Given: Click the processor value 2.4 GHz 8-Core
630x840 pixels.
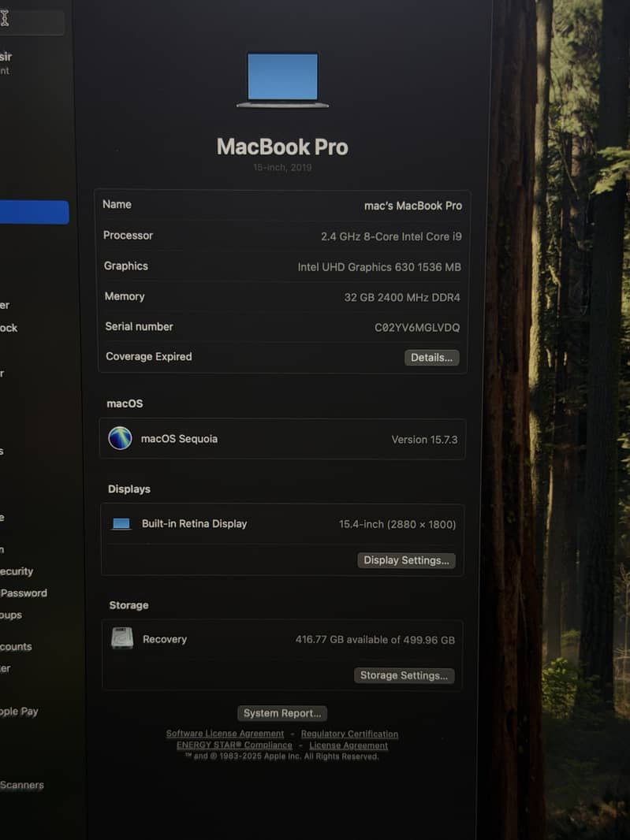Looking at the screenshot, I should [391, 236].
